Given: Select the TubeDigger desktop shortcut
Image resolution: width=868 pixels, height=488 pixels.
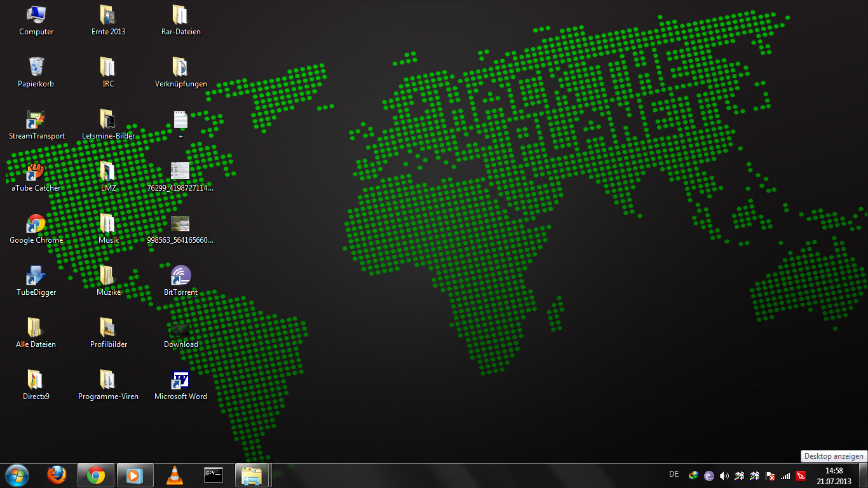Looking at the screenshot, I should (36, 276).
